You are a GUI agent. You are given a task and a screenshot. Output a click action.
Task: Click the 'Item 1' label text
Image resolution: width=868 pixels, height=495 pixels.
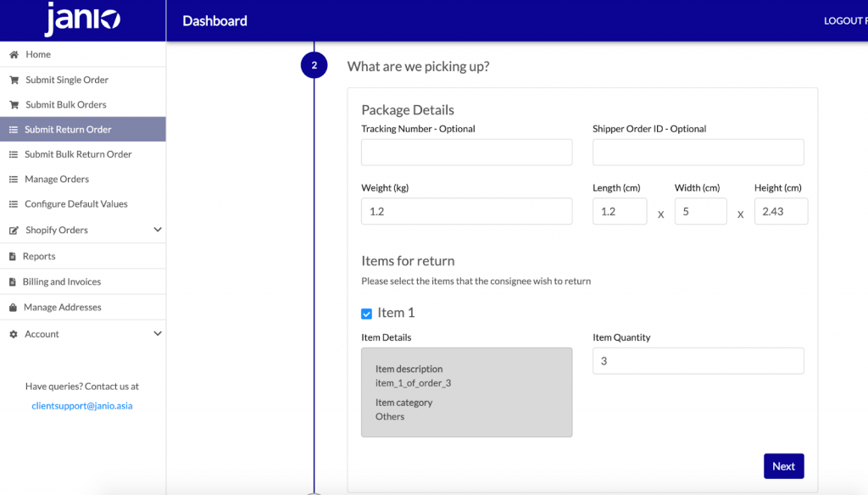coord(396,313)
